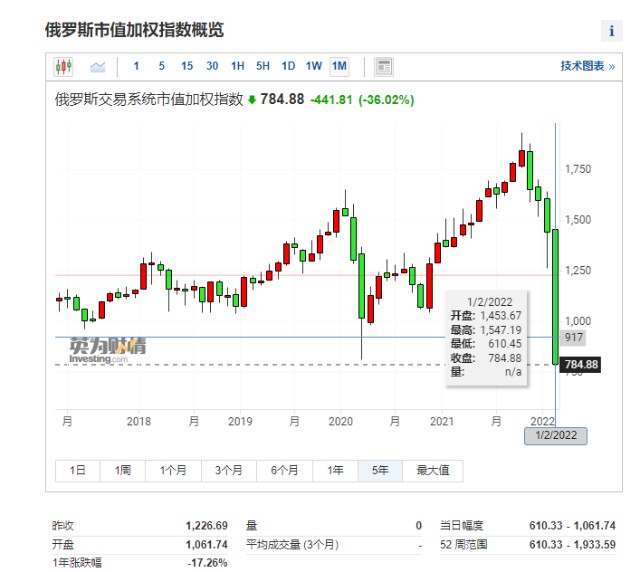The height and width of the screenshot is (572, 640).
Task: Switch range to 1年 tab
Action: (335, 470)
